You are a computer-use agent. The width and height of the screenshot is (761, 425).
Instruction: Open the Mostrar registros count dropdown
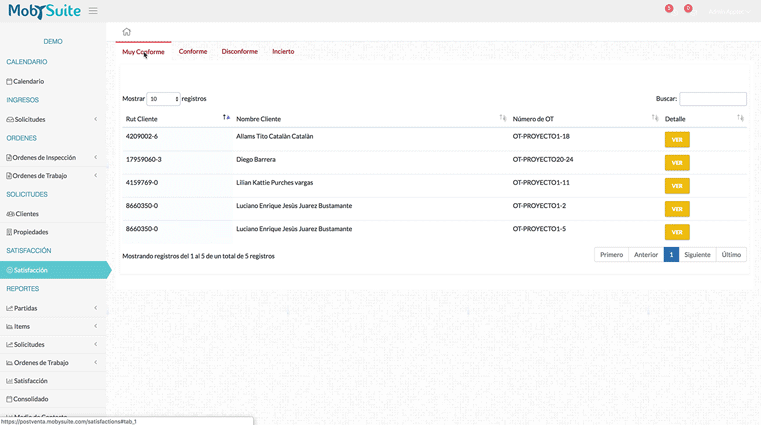tap(164, 99)
